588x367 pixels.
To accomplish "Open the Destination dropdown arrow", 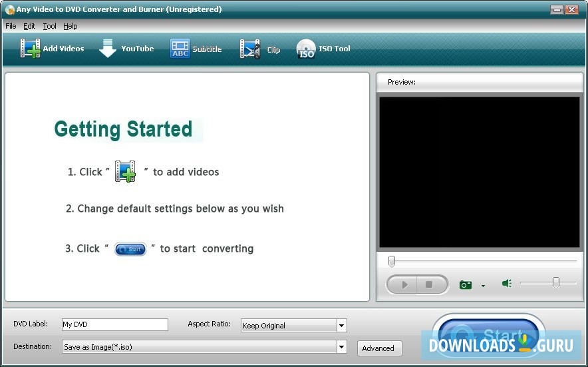I will click(x=342, y=347).
